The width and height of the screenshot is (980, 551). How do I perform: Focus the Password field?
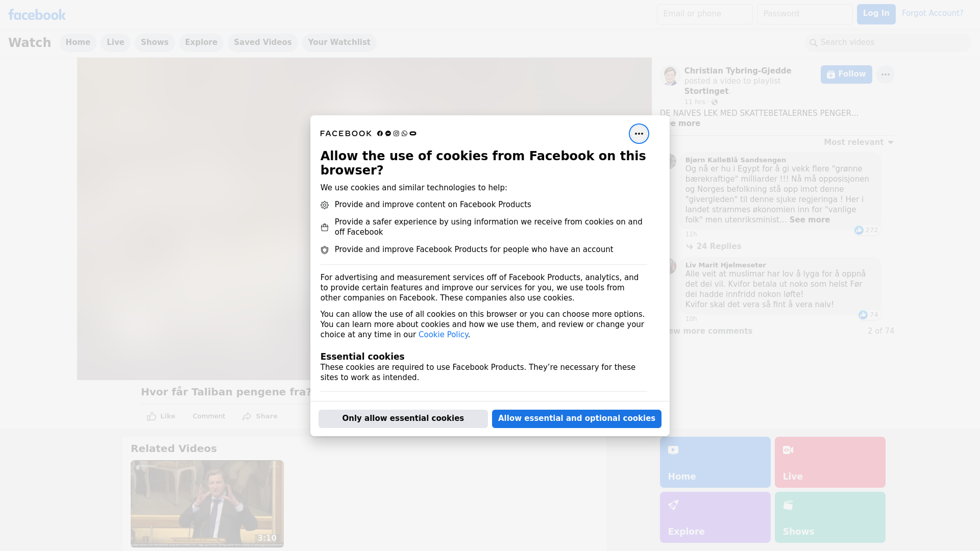(804, 14)
